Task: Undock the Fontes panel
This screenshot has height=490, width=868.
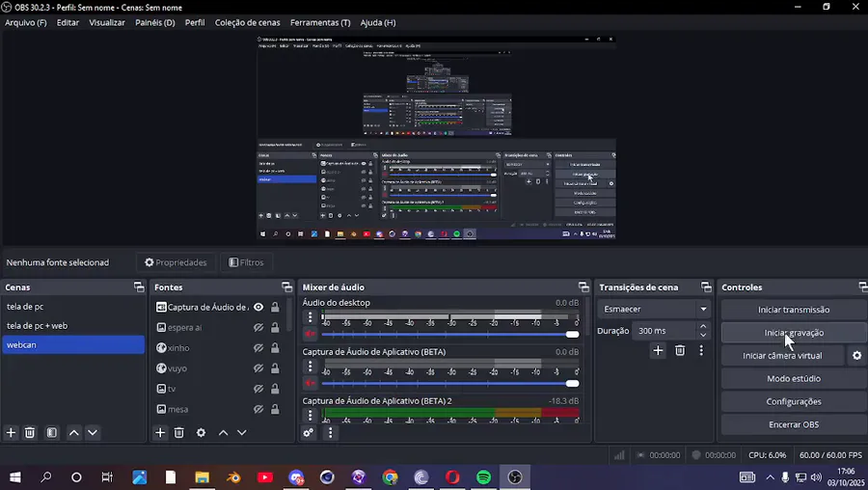Action: [x=286, y=286]
